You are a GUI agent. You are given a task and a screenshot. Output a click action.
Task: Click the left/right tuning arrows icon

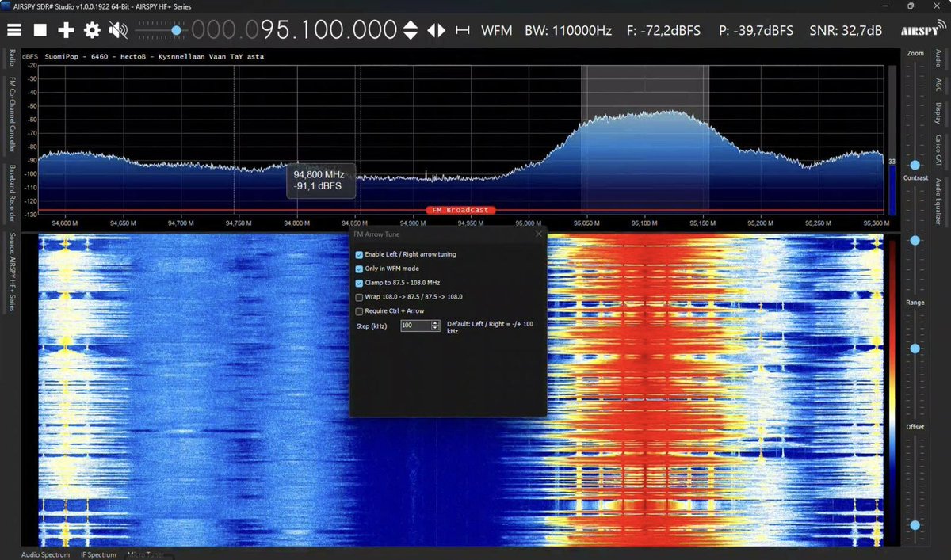437,31
